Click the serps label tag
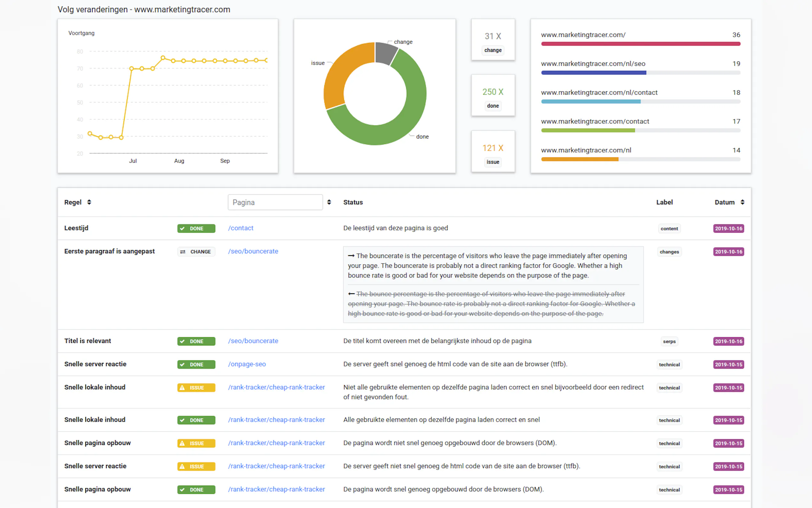 pos(669,341)
